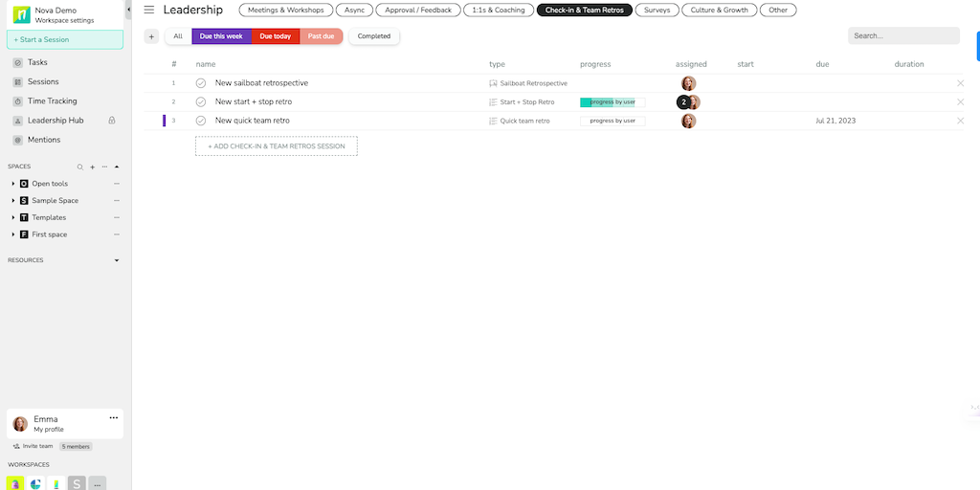
Task: Expand the Templates space tree
Action: (13, 217)
